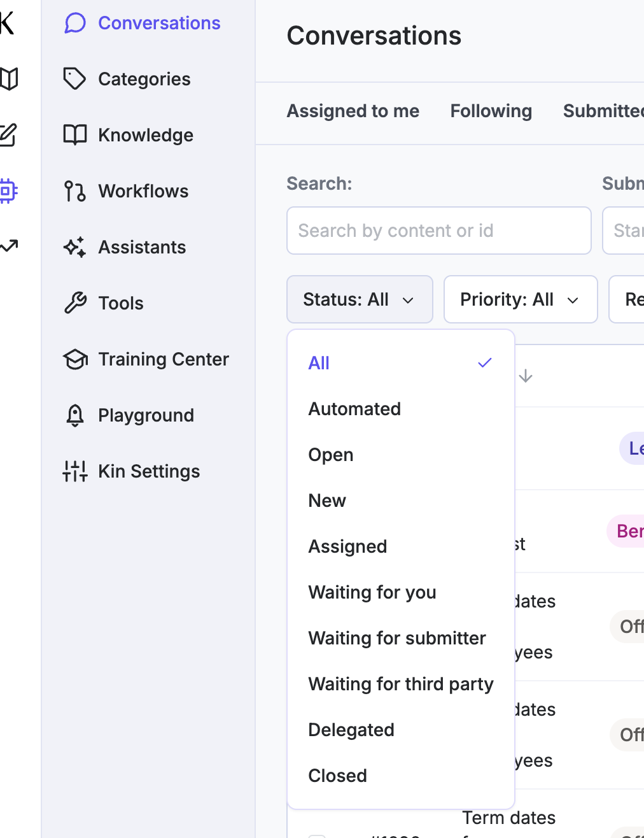Image resolution: width=644 pixels, height=838 pixels.
Task: Select the Workflows branch icon
Action: (x=75, y=191)
